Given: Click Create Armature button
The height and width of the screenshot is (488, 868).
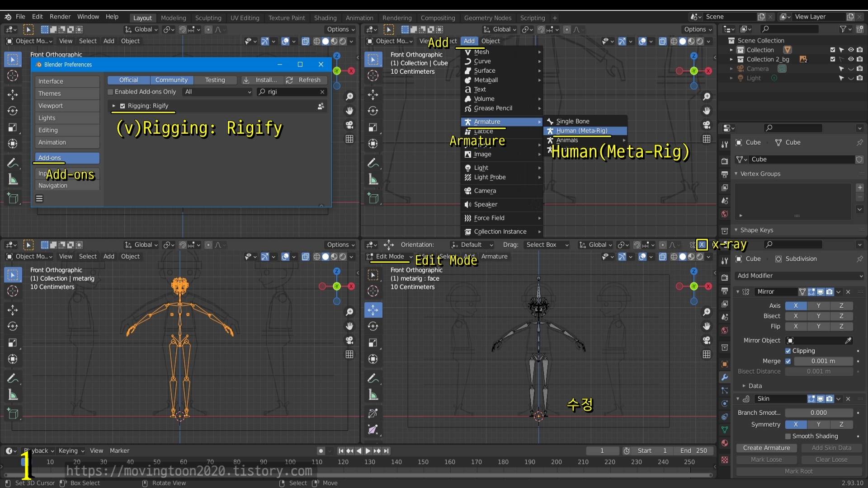Looking at the screenshot, I should [767, 448].
